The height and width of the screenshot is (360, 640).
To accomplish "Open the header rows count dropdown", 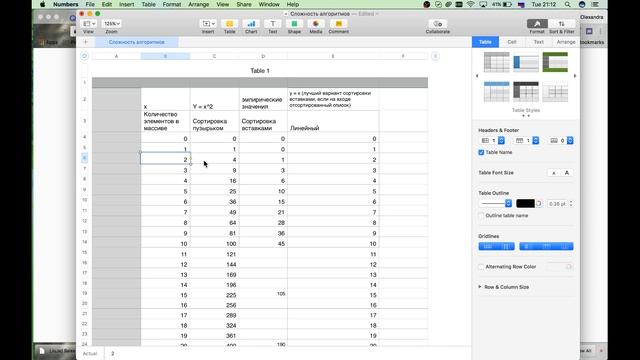I will click(492, 140).
